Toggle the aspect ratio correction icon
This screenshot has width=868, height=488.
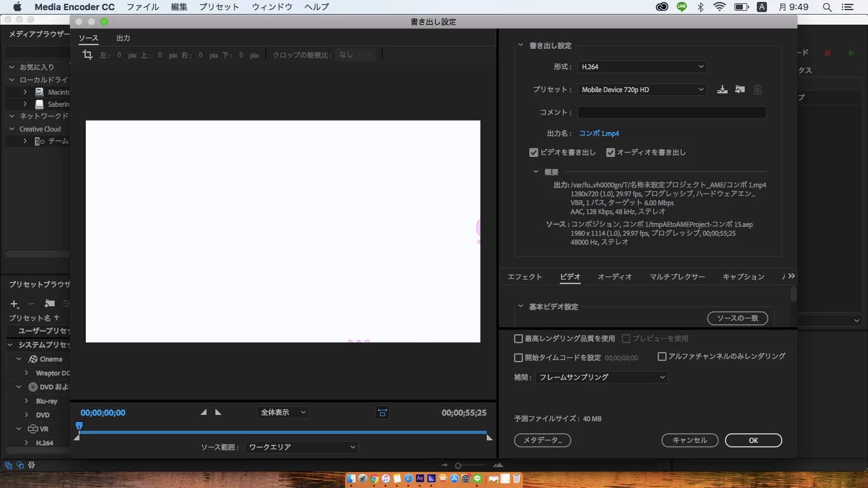pyautogui.click(x=382, y=412)
